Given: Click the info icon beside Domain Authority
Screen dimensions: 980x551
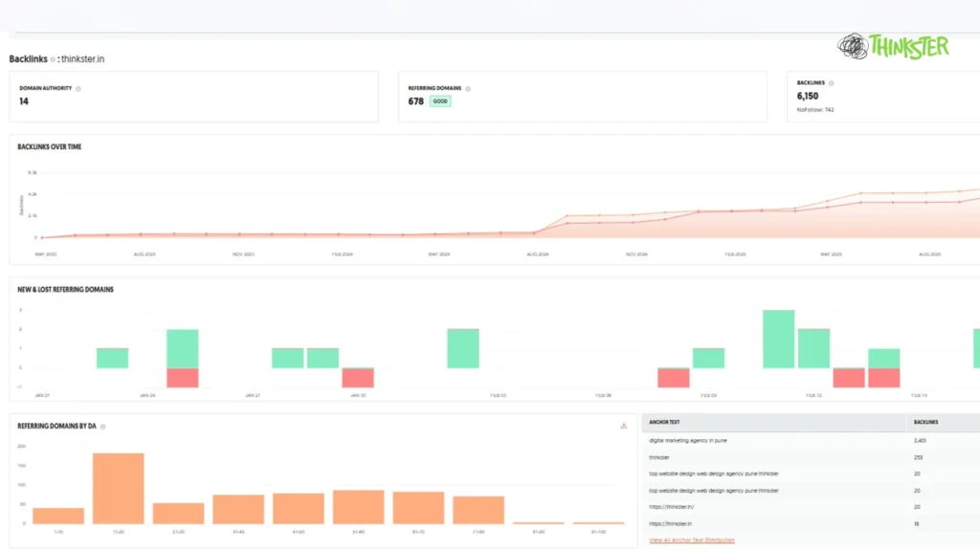Looking at the screenshot, I should point(78,88).
